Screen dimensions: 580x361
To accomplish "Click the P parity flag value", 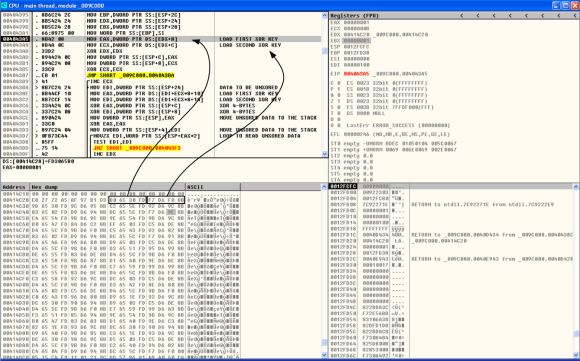I will tap(340, 89).
